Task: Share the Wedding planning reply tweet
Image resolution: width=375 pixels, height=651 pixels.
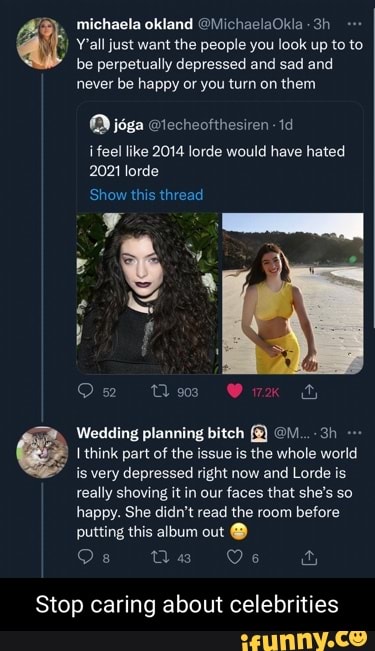Action: point(309,558)
